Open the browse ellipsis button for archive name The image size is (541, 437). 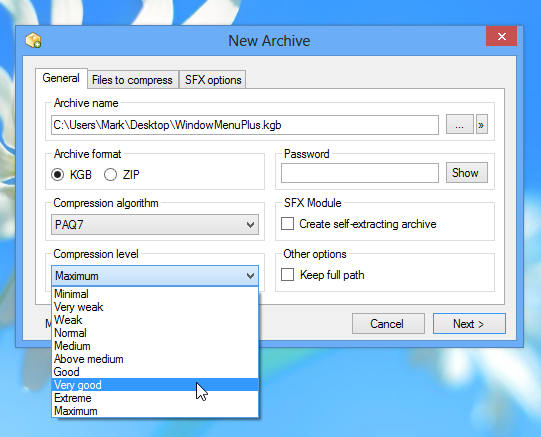coord(460,125)
